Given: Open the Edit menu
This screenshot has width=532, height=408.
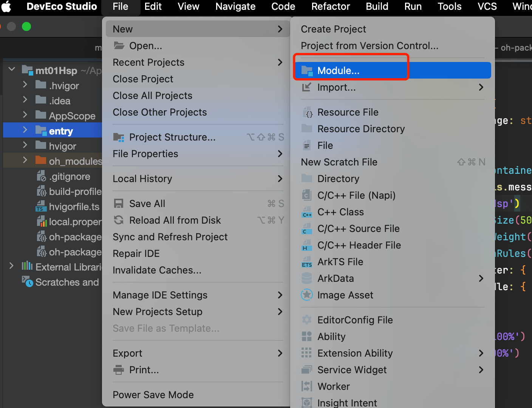Looking at the screenshot, I should pos(153,6).
